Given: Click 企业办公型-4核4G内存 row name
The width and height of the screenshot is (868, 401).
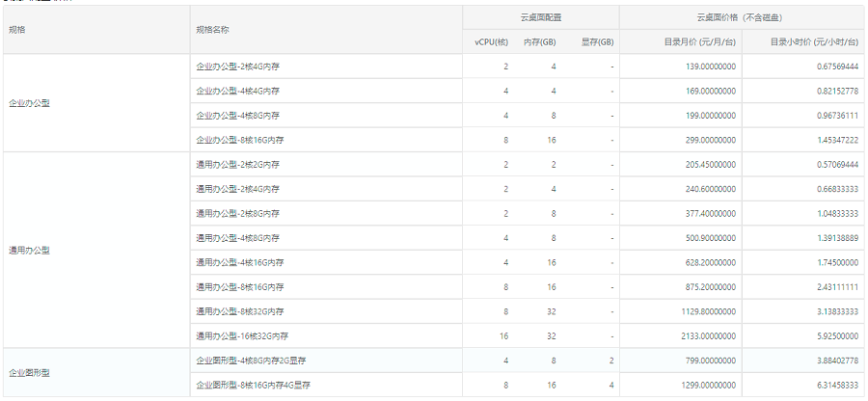Looking at the screenshot, I should 237,91.
